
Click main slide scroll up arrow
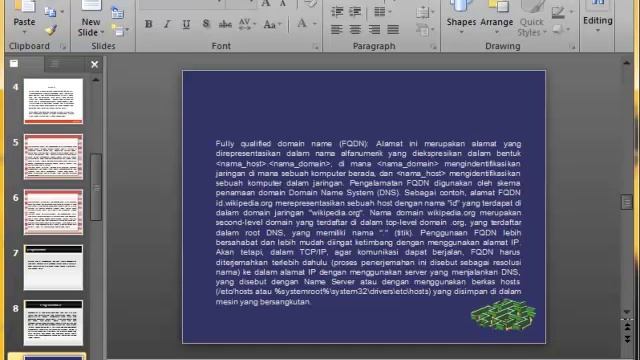(x=627, y=63)
